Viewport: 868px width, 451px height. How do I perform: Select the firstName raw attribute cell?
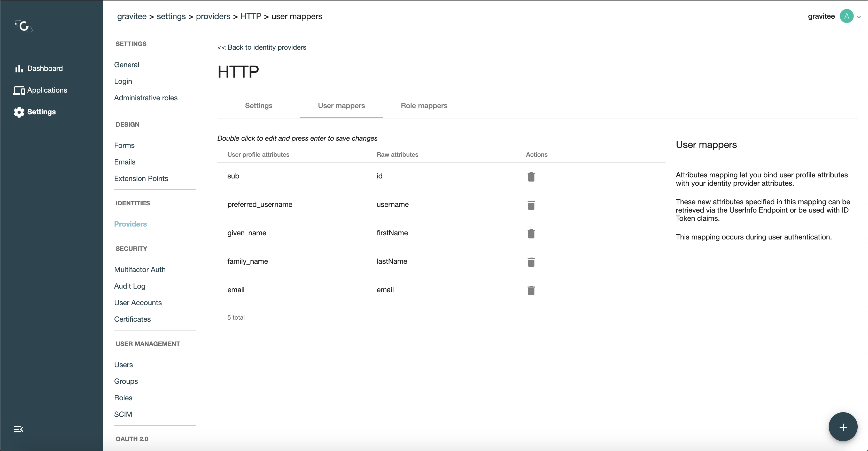392,233
